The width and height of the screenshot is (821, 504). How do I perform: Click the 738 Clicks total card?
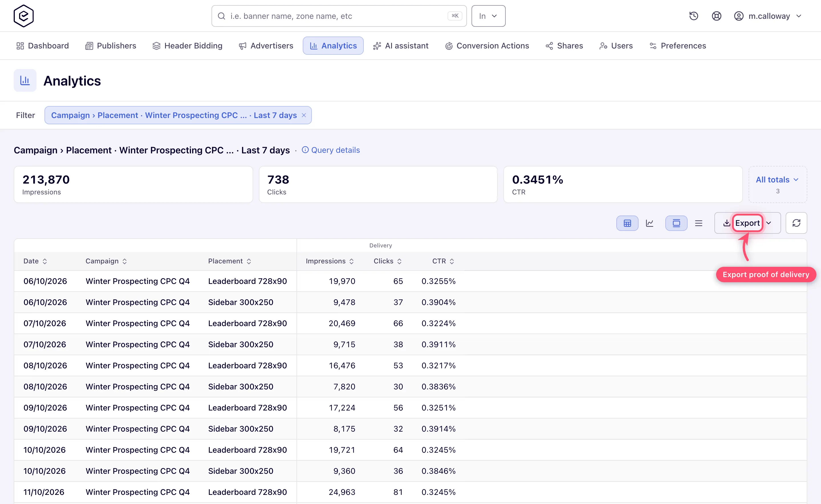(378, 184)
